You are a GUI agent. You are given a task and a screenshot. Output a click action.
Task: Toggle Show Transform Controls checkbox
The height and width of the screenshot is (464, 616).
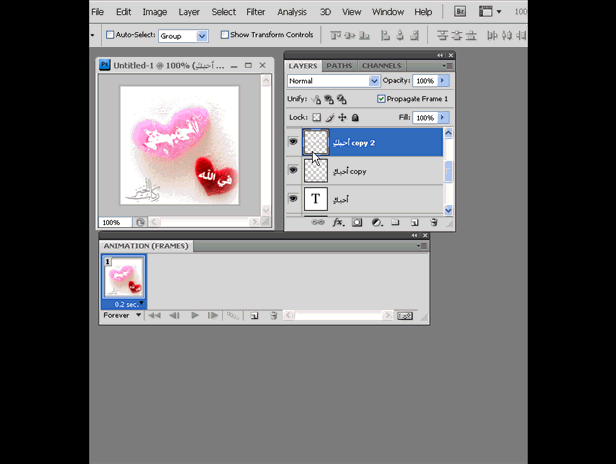tap(225, 35)
